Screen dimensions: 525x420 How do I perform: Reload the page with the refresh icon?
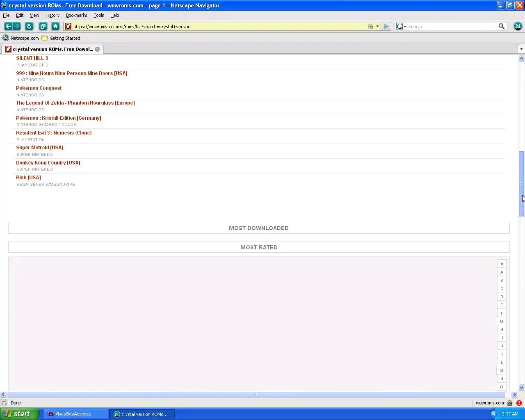click(x=29, y=26)
